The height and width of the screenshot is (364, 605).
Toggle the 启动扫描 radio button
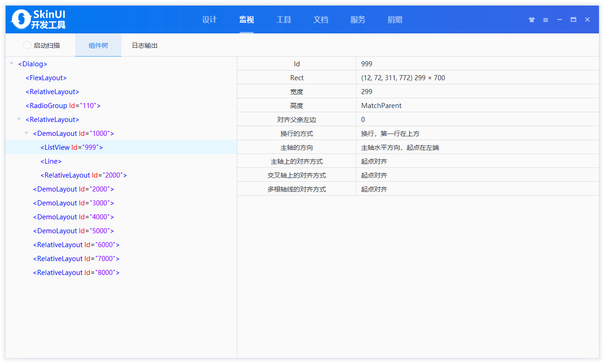click(x=27, y=45)
